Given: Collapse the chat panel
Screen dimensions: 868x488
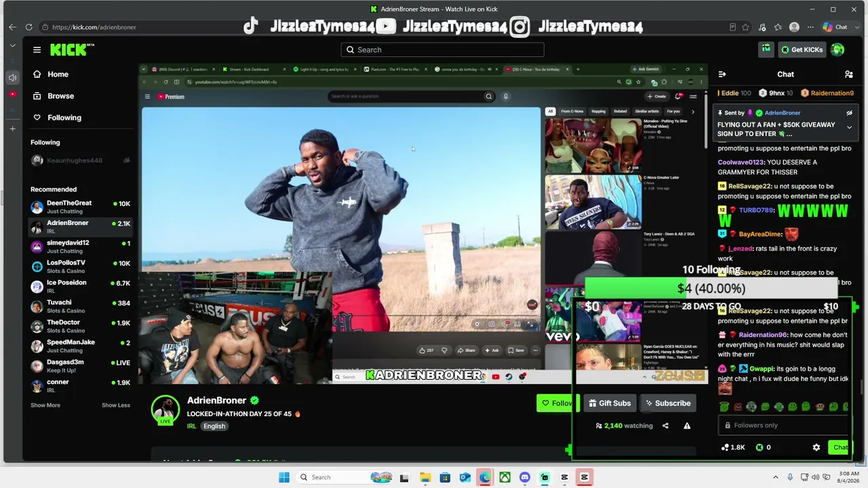Looking at the screenshot, I should (722, 75).
